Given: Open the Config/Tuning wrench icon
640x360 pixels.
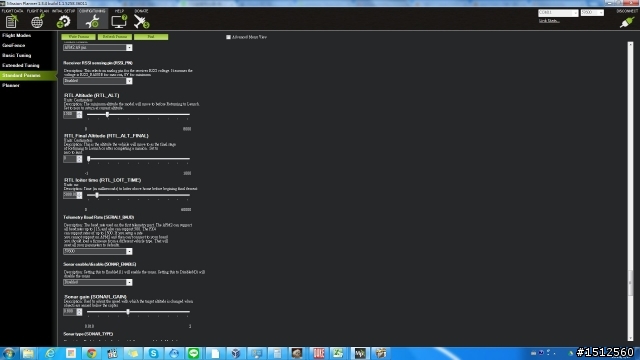Looking at the screenshot, I should [92, 21].
